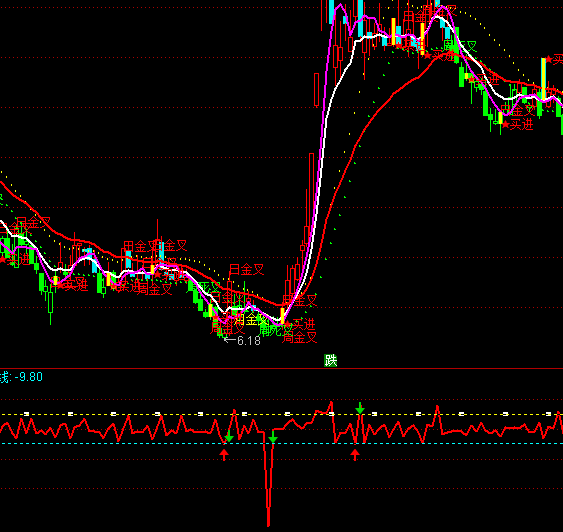Click the green arrow right of the deep indicator spike
The height and width of the screenshot is (532, 563).
[273, 437]
